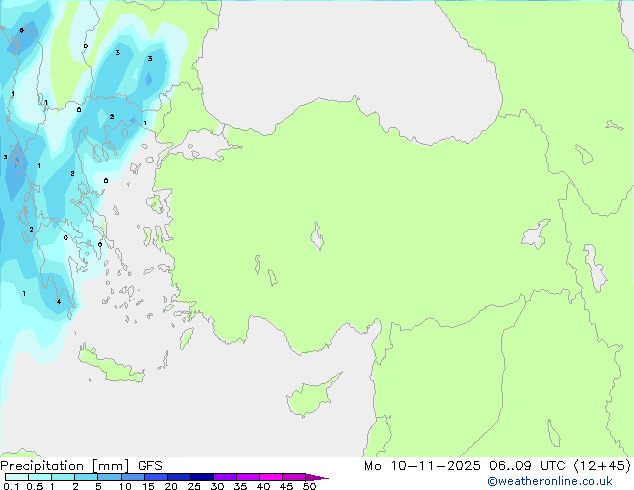Click the '10' legend scale label
Image resolution: width=634 pixels, height=490 pixels.
tap(125, 486)
